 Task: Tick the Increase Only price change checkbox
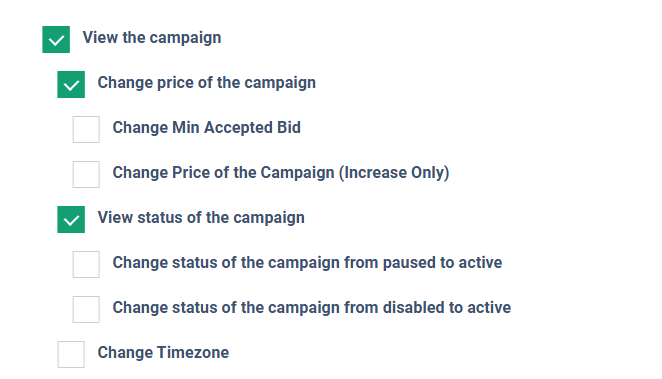pyautogui.click(x=86, y=174)
